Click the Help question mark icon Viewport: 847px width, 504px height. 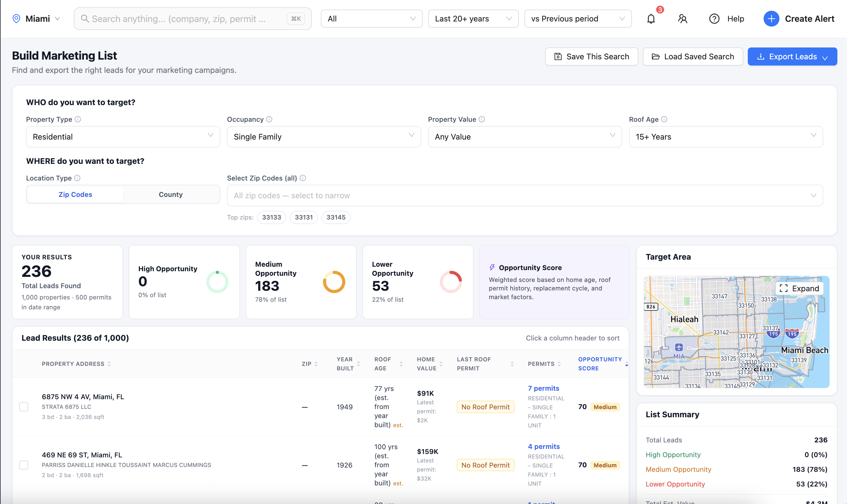[714, 19]
